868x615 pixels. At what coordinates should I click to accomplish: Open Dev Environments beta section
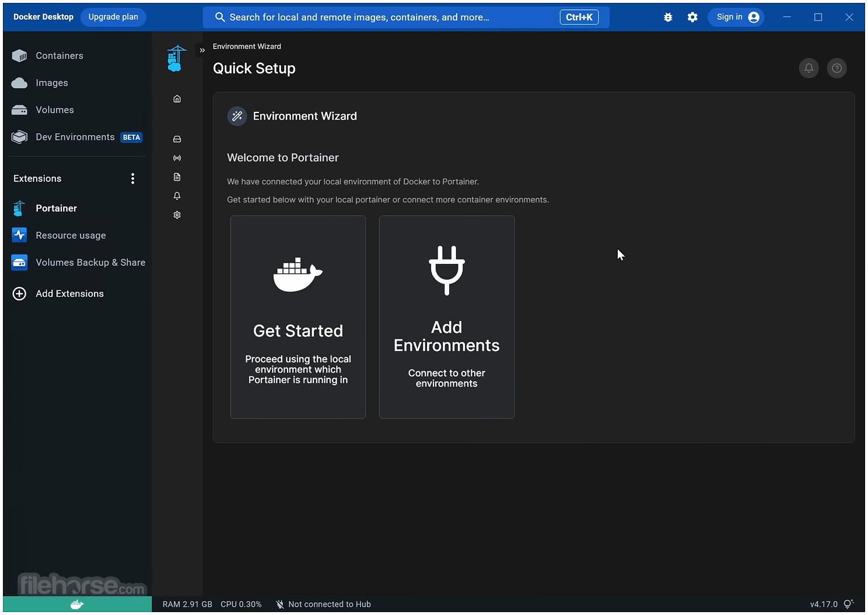(x=76, y=137)
